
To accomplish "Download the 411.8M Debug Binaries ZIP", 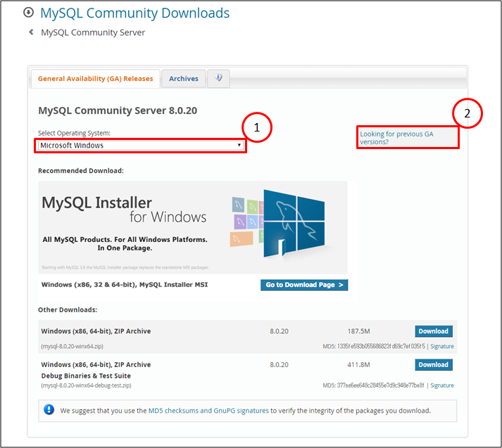I will [x=434, y=364].
